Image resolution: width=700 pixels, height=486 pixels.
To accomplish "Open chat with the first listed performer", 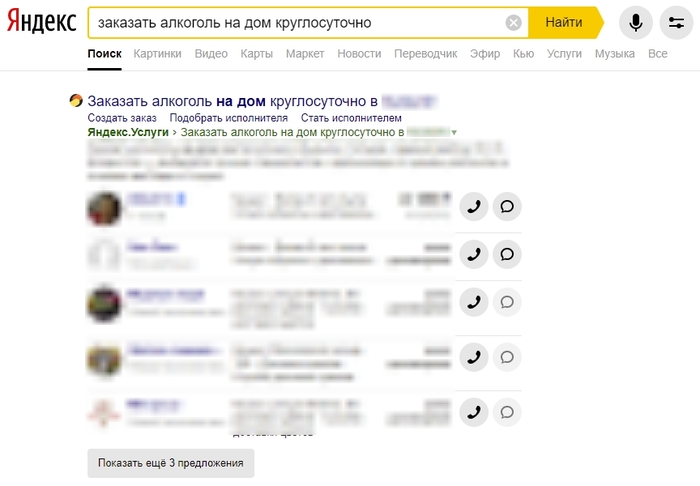I will click(x=507, y=207).
